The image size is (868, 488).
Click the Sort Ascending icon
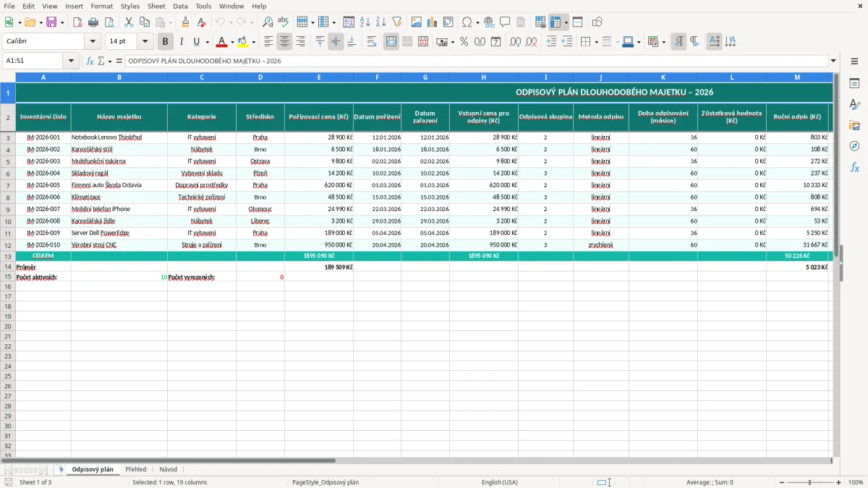pyautogui.click(x=365, y=22)
